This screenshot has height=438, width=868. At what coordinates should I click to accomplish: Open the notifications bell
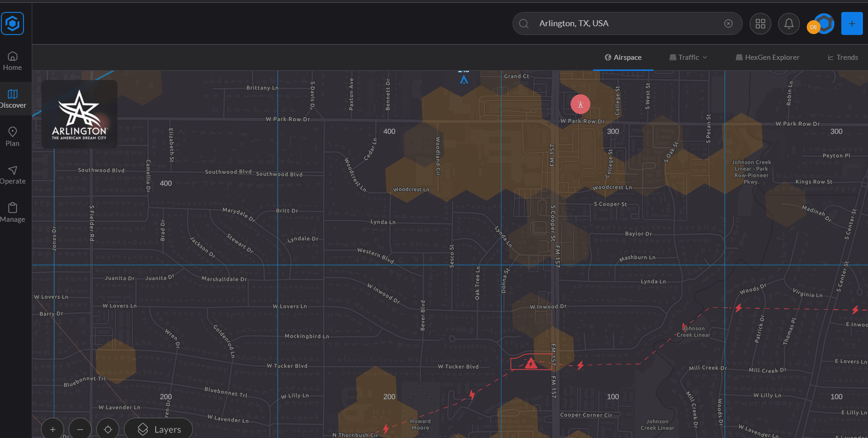pyautogui.click(x=789, y=23)
